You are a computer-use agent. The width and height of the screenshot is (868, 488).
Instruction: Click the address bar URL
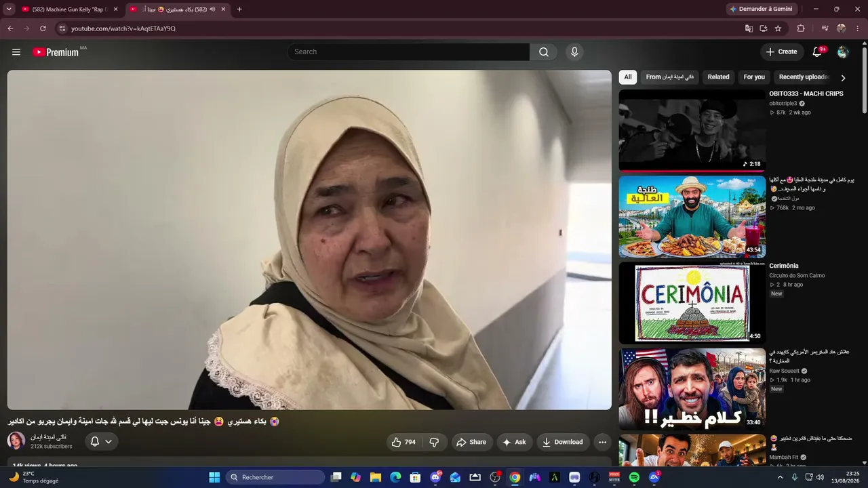click(x=123, y=28)
